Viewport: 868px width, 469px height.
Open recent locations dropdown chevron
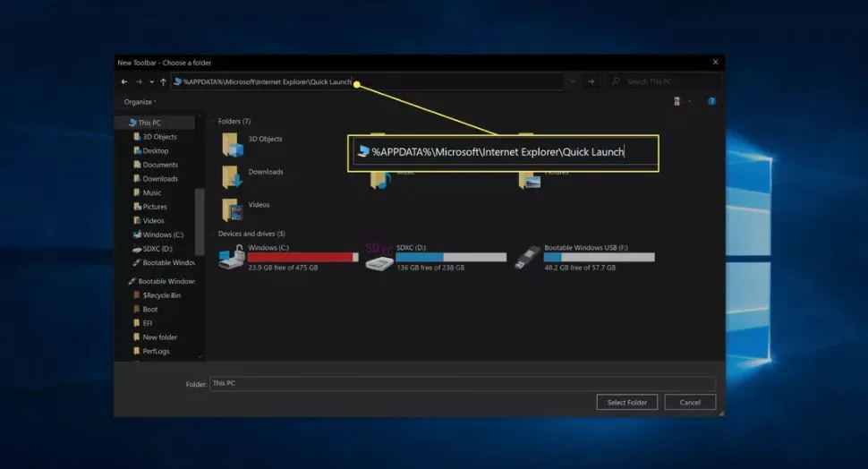pos(152,82)
